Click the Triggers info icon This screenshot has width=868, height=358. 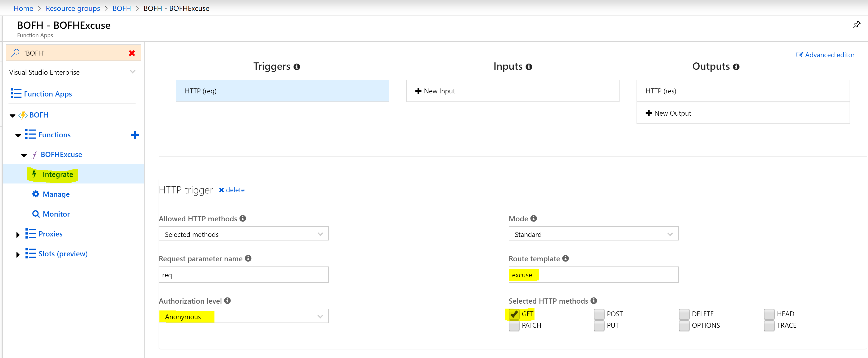[x=296, y=67]
